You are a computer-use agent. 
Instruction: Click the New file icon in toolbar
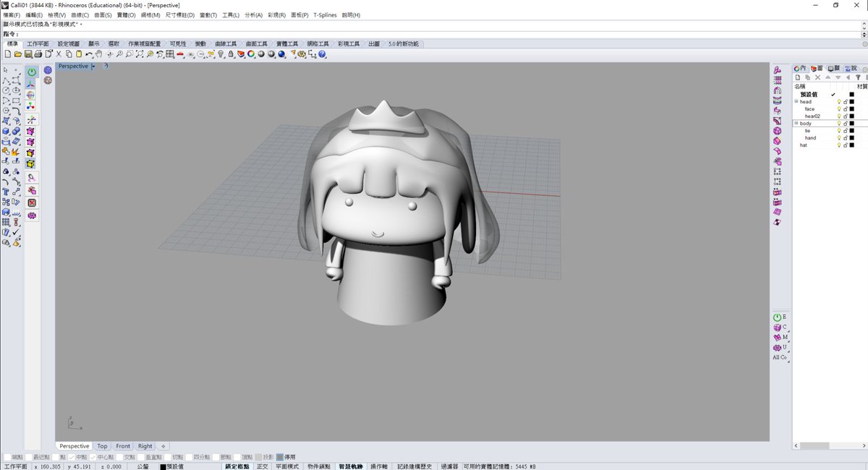(x=8, y=54)
